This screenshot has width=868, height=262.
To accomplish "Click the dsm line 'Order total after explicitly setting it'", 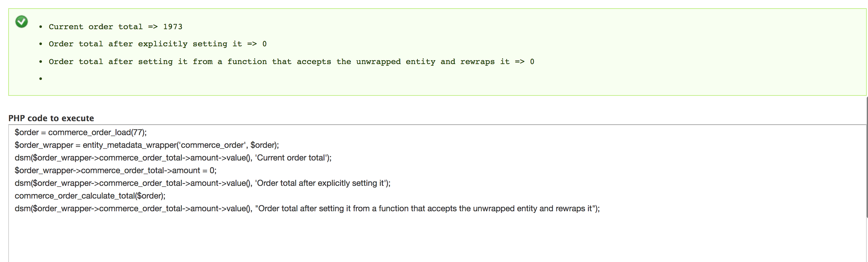I will (202, 183).
